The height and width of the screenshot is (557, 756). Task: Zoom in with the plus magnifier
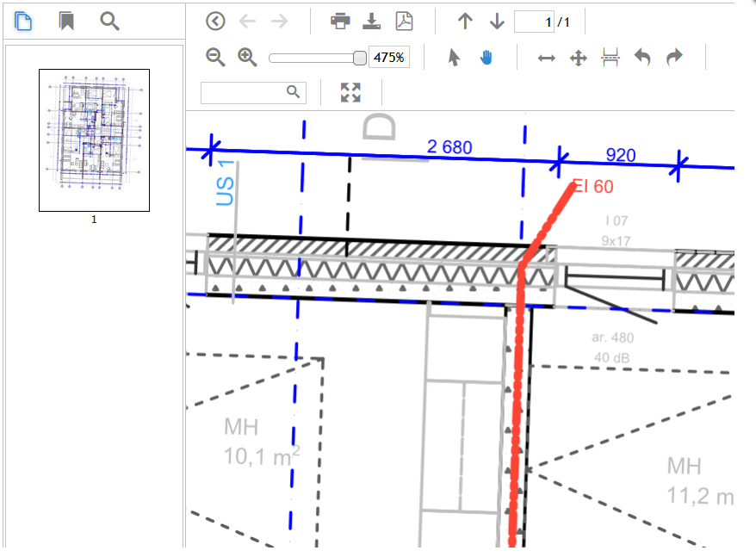pos(248,58)
